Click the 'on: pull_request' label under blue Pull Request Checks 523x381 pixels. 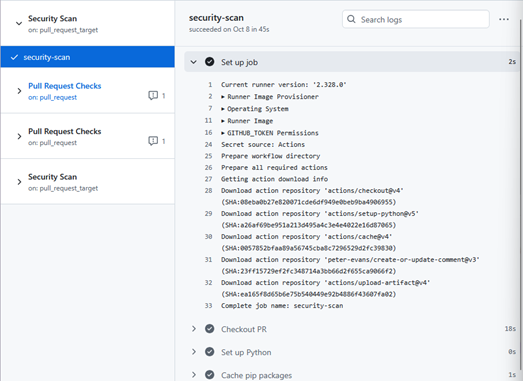52,97
